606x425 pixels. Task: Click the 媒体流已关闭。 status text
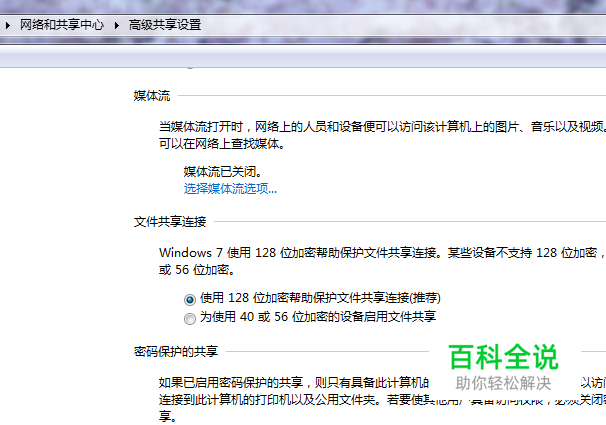tap(223, 171)
